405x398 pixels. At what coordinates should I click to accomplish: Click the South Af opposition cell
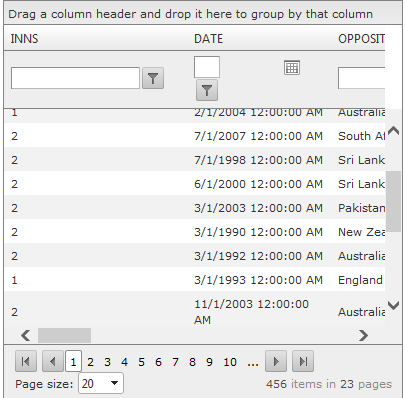362,136
